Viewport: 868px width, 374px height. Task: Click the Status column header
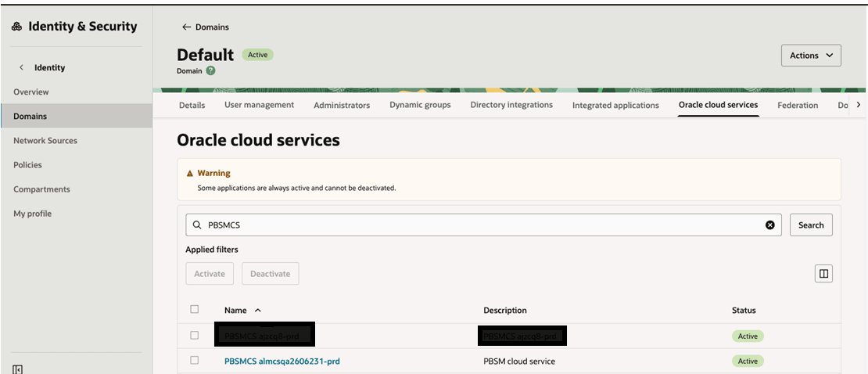[x=744, y=311]
